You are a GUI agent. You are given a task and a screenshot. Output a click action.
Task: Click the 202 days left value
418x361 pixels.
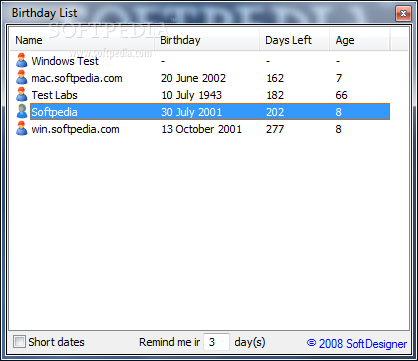[x=275, y=112]
